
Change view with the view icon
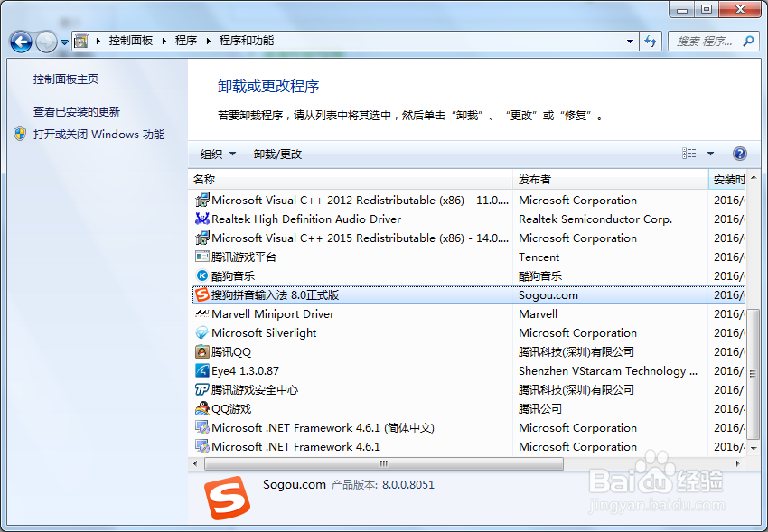[689, 154]
